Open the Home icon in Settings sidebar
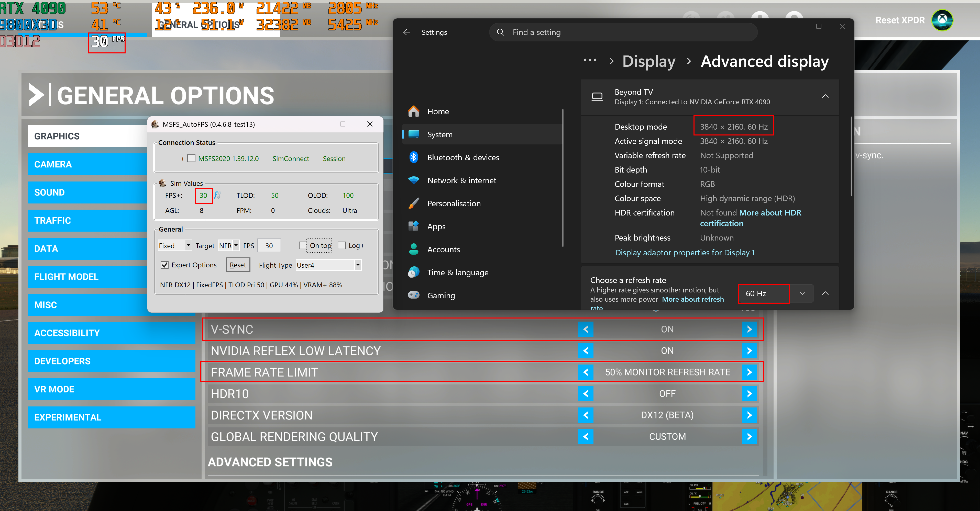Image resolution: width=980 pixels, height=511 pixels. pyautogui.click(x=414, y=111)
